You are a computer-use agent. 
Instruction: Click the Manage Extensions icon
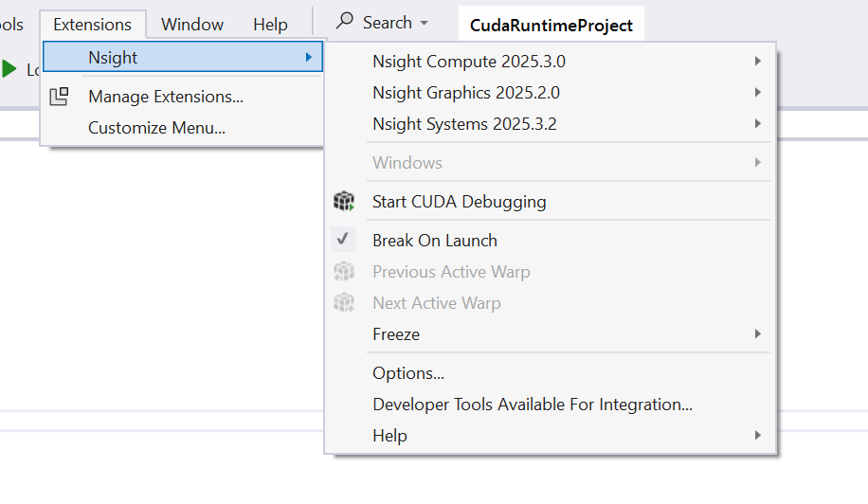pos(60,97)
